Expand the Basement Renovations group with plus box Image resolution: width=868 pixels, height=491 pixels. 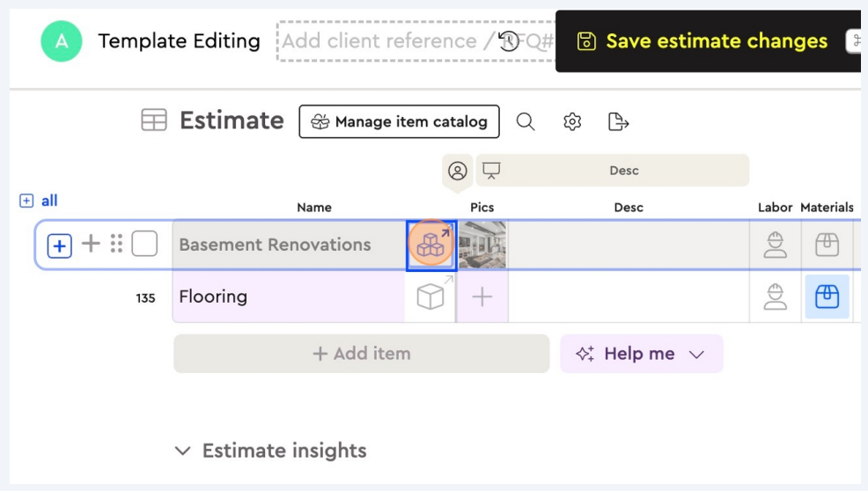coord(59,245)
